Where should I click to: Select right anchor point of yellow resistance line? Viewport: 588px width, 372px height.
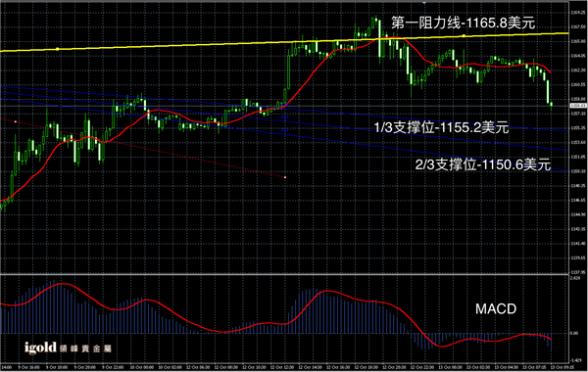(x=464, y=36)
